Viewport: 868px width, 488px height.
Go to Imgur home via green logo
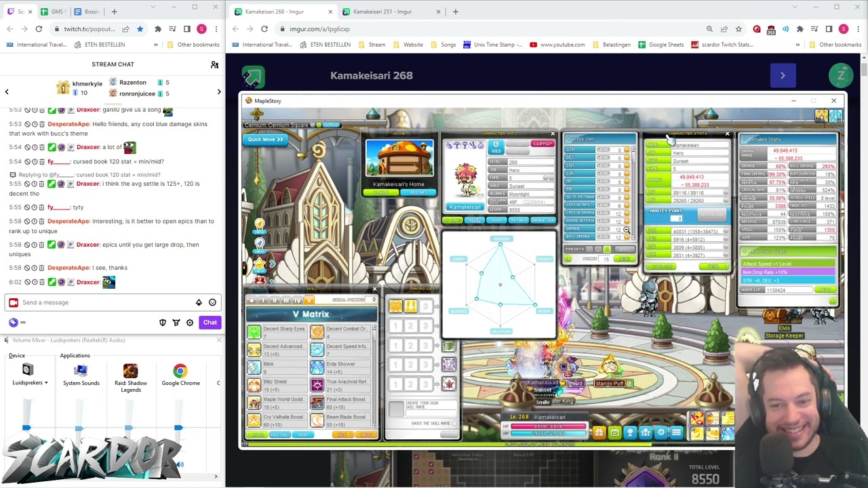(253, 76)
